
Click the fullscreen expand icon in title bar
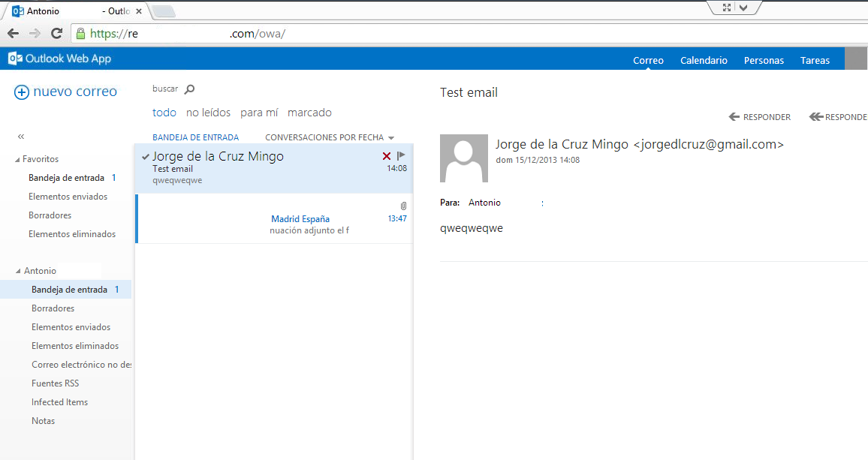727,8
